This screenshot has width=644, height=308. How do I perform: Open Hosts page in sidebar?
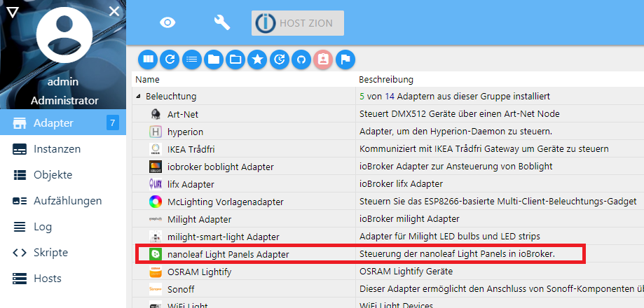63,278
